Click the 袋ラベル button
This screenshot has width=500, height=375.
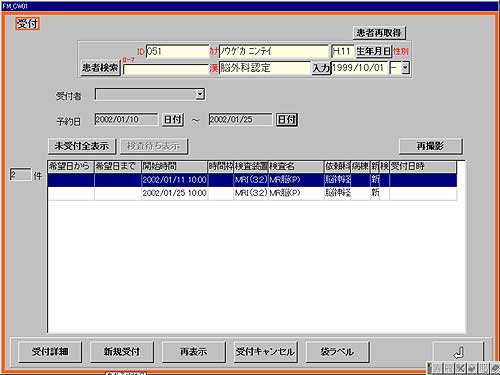337,352
